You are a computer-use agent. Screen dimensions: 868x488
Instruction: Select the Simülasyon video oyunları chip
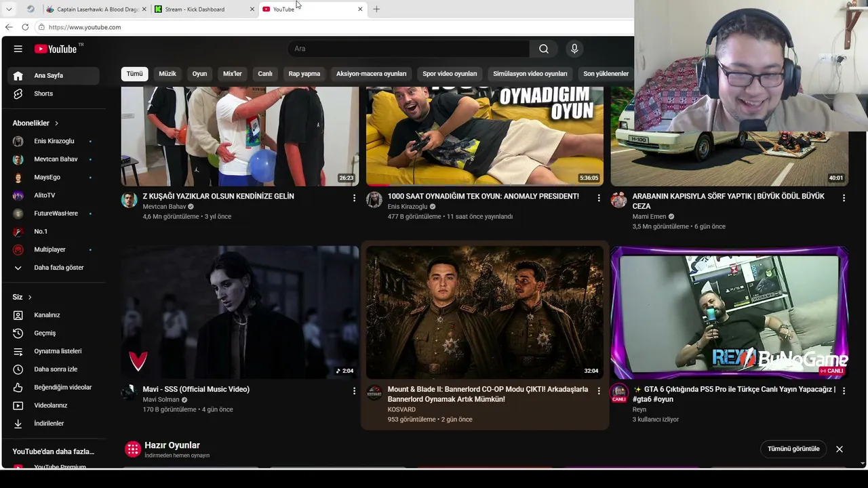point(530,74)
